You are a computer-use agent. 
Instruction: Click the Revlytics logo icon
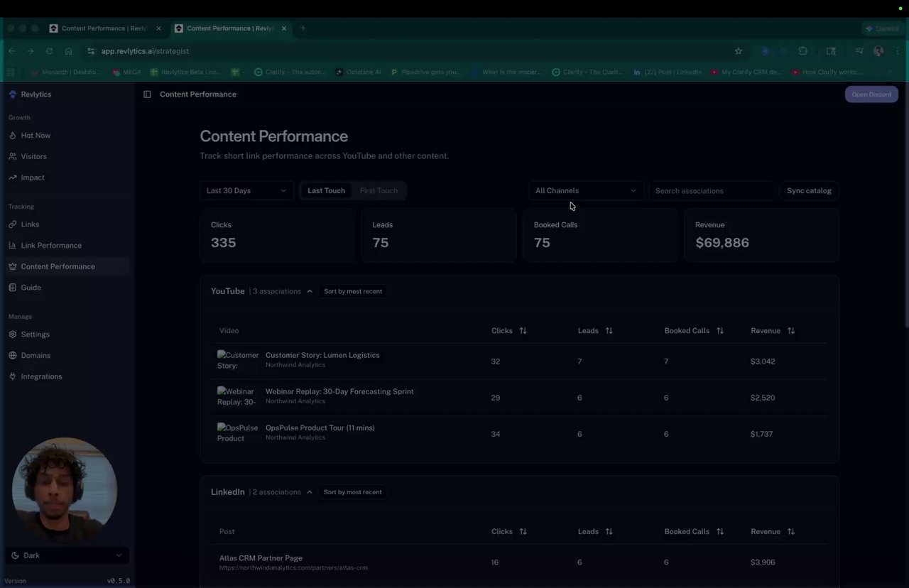(x=13, y=94)
